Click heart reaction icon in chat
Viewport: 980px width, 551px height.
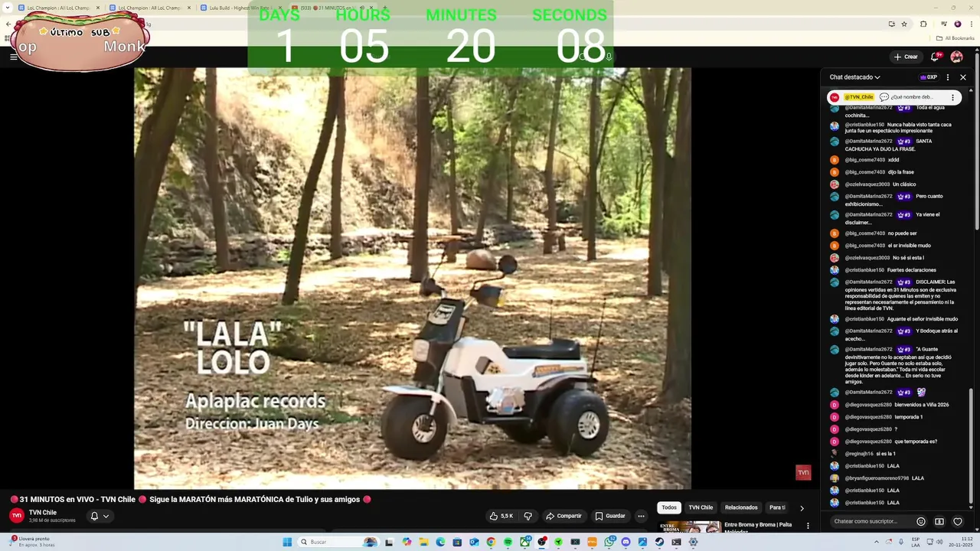coord(958,521)
